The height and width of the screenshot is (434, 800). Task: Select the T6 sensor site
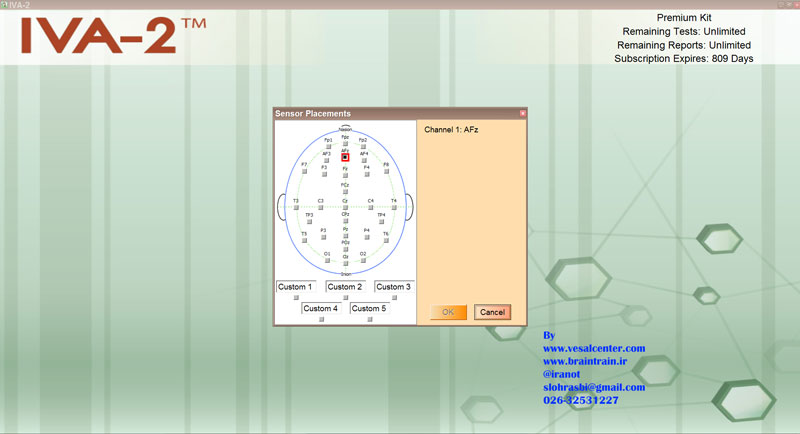pyautogui.click(x=386, y=241)
